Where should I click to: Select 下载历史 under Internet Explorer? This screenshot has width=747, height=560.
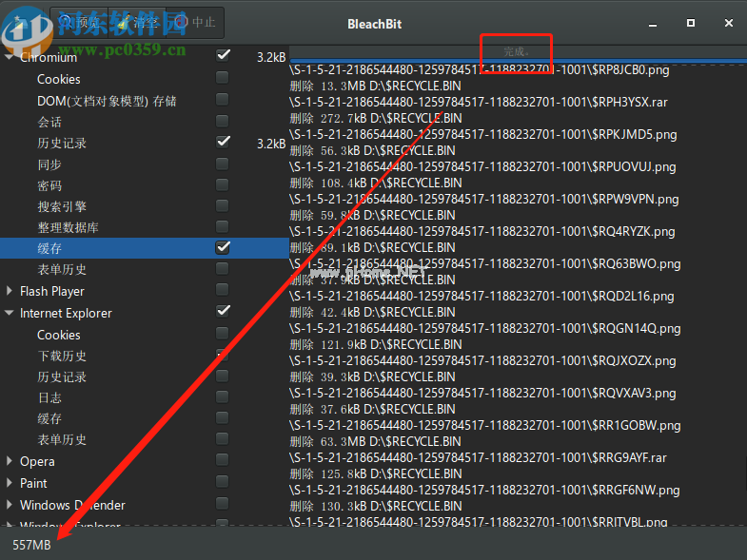(62, 356)
